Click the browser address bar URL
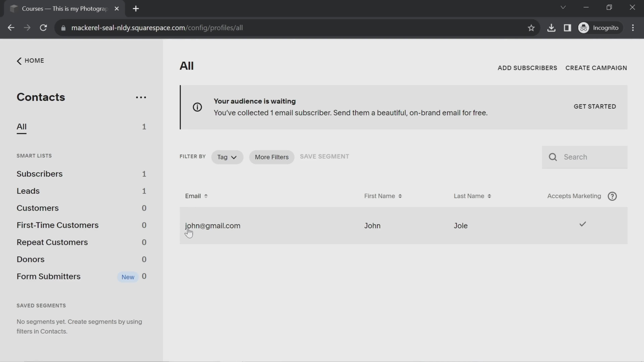644x362 pixels. click(157, 28)
